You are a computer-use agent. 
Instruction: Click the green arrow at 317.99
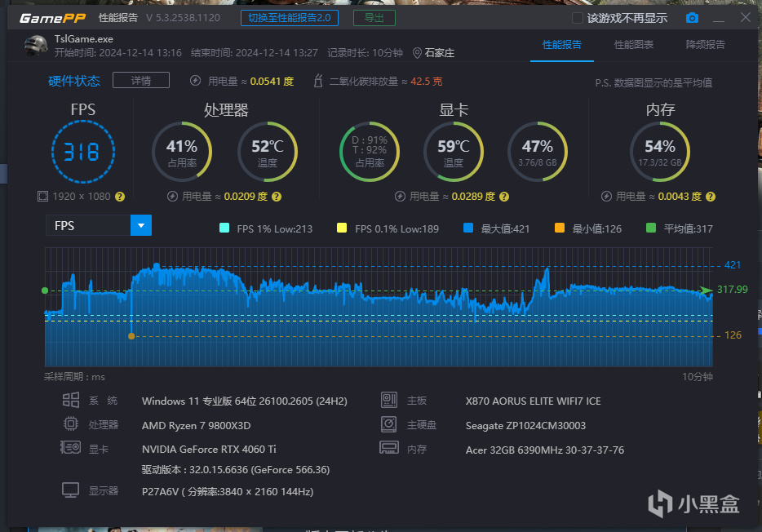[706, 290]
